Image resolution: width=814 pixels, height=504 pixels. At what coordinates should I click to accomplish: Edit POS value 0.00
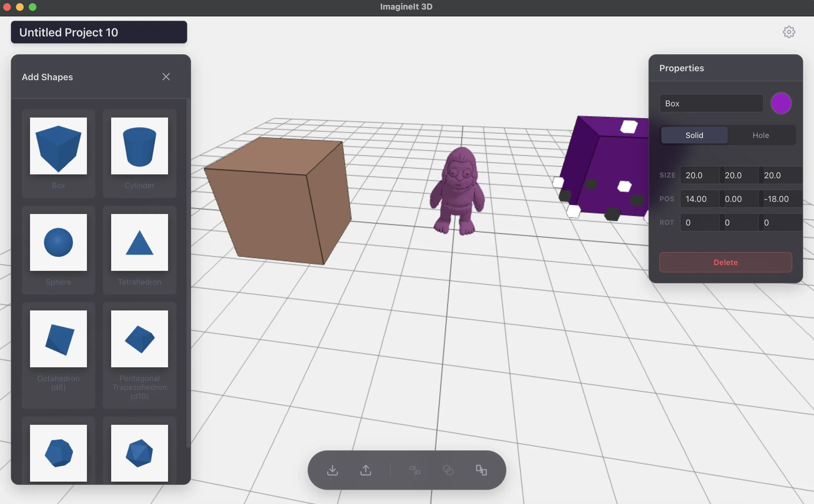[739, 199]
